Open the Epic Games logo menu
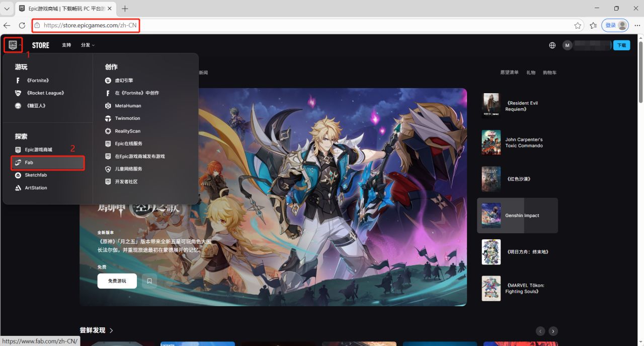The width and height of the screenshot is (644, 346). point(13,45)
